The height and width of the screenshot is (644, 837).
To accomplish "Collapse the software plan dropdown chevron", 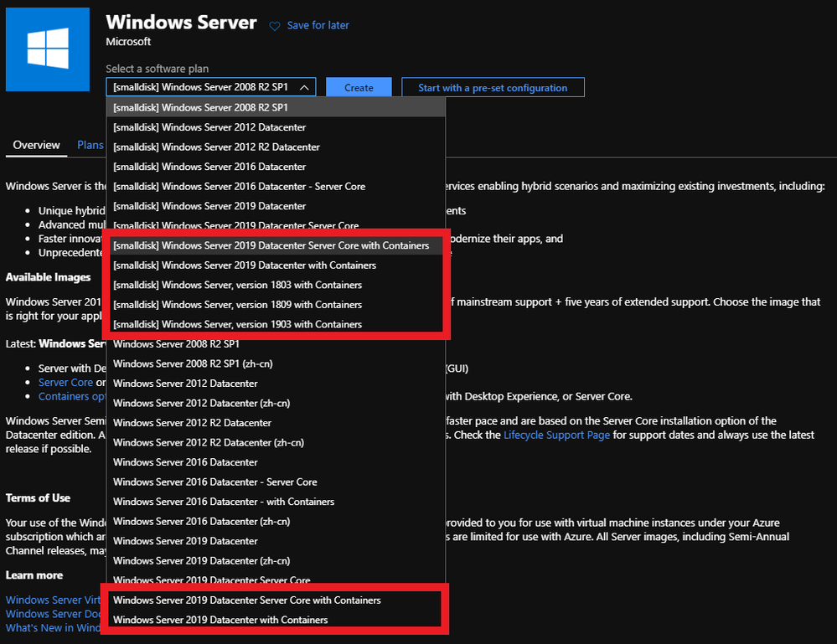I will (x=304, y=87).
